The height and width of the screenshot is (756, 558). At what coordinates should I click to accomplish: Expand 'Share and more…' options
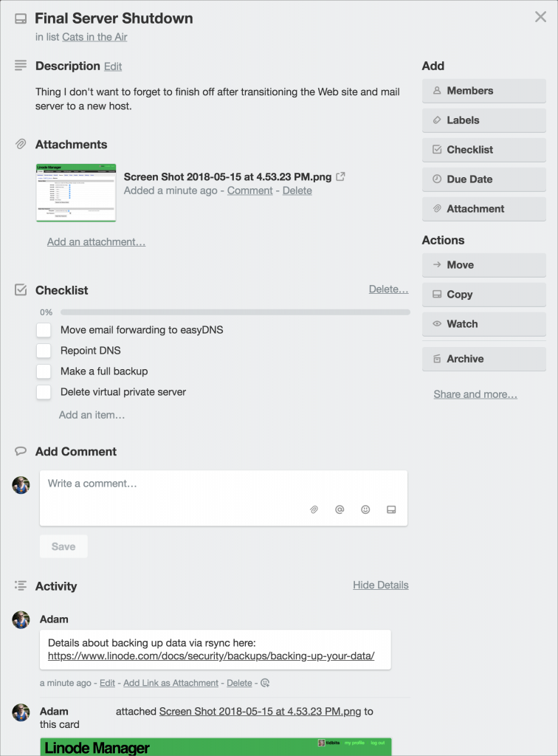click(475, 394)
